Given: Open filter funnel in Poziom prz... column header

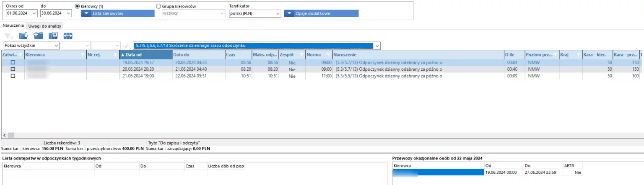Looking at the screenshot, I should point(555,55).
